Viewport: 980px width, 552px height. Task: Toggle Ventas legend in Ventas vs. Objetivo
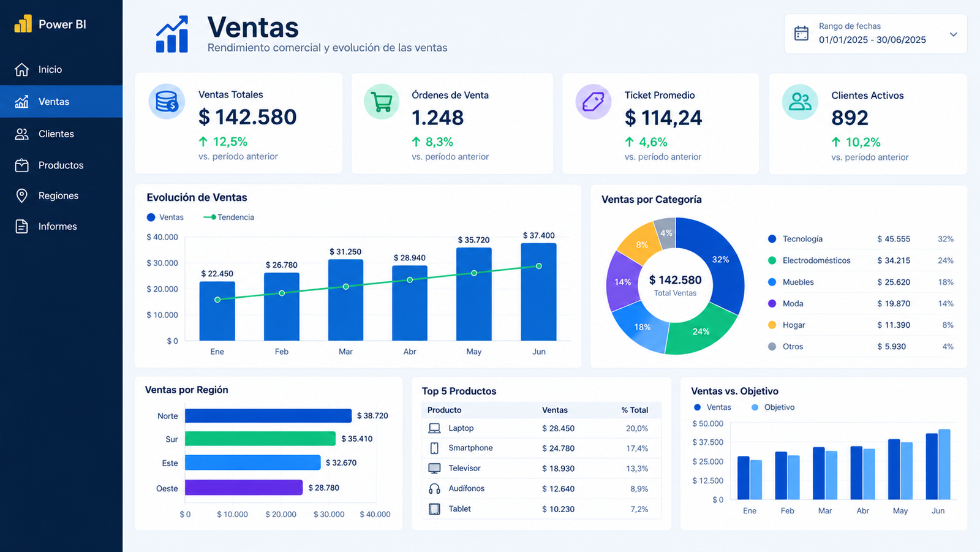(x=712, y=407)
